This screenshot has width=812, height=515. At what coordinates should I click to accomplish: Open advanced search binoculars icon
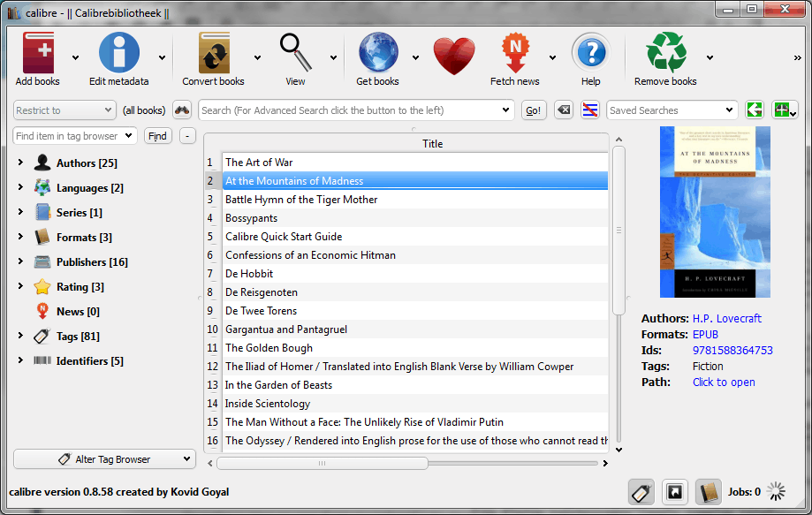pyautogui.click(x=182, y=110)
